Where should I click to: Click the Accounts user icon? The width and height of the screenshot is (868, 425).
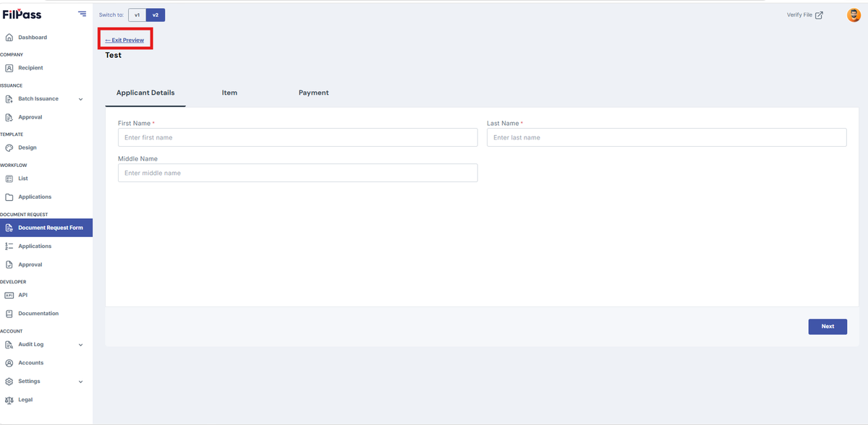[x=9, y=363]
